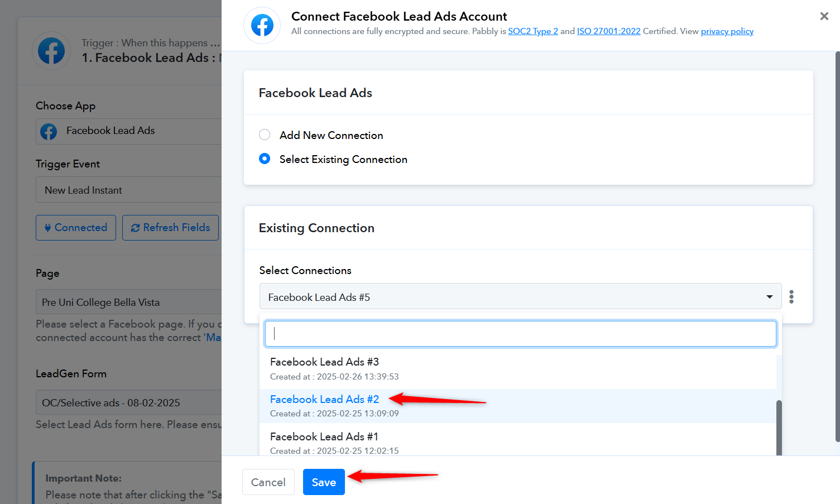Pick Facebook Lead Ads #2 from list
This screenshot has width=840, height=504.
tap(518, 406)
